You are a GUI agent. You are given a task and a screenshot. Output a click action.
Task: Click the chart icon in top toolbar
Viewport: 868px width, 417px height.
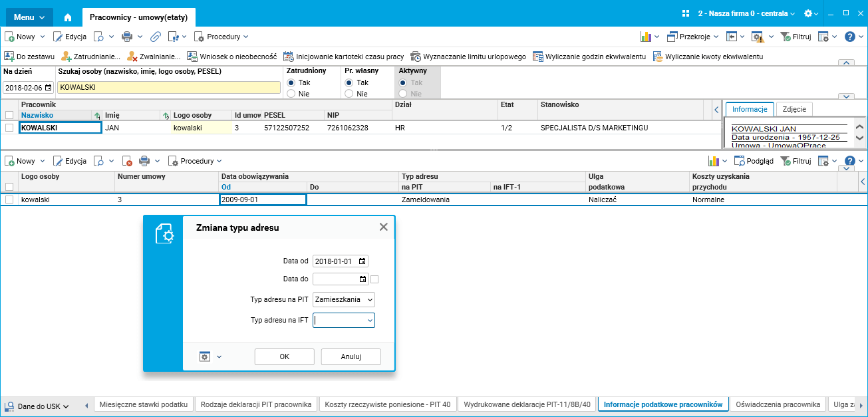tap(645, 37)
